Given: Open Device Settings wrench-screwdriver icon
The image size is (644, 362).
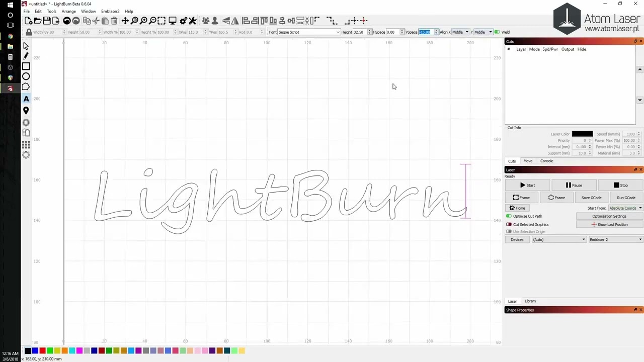Looking at the screenshot, I should click(192, 21).
